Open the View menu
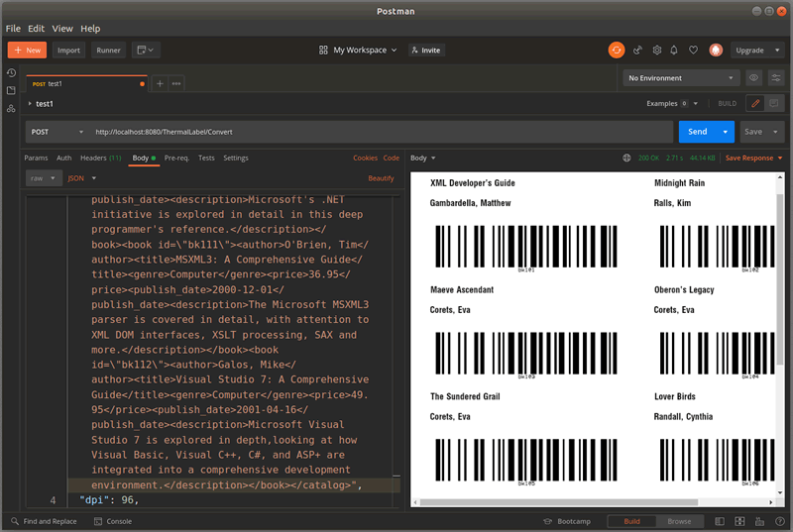793x532 pixels. click(x=62, y=29)
